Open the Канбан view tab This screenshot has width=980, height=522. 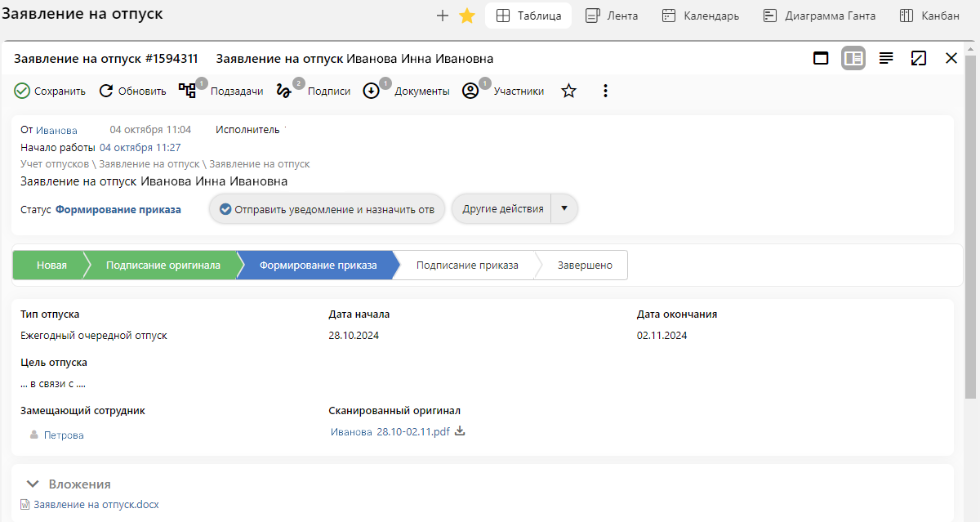pyautogui.click(x=929, y=16)
